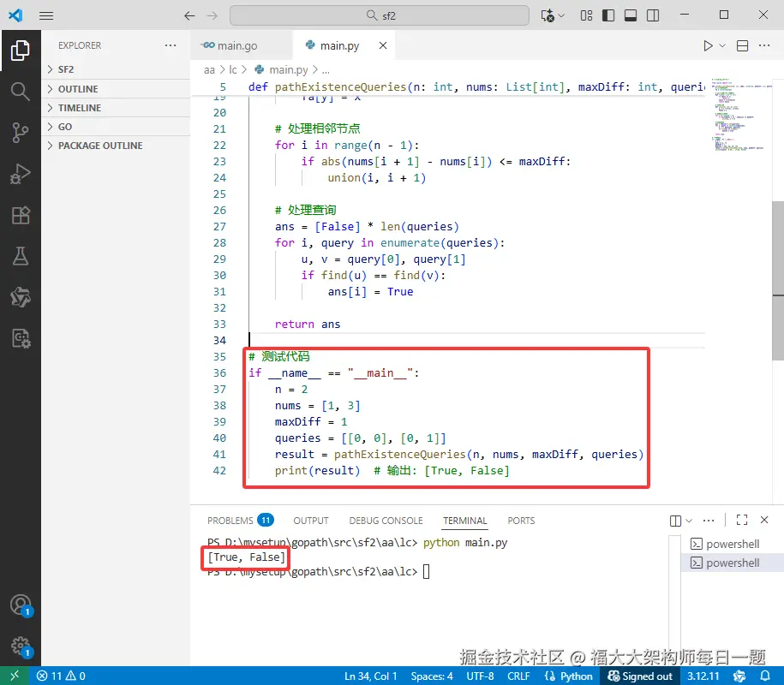
Task: Select the TERMINAL panel tab
Action: click(x=464, y=521)
